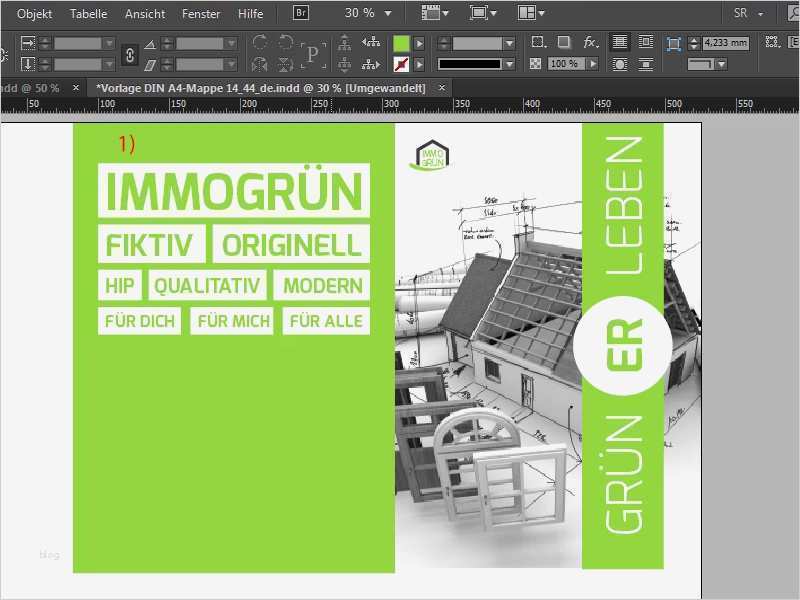This screenshot has height=600, width=800.
Task: Click the search magnifier icon
Action: (x=793, y=13)
